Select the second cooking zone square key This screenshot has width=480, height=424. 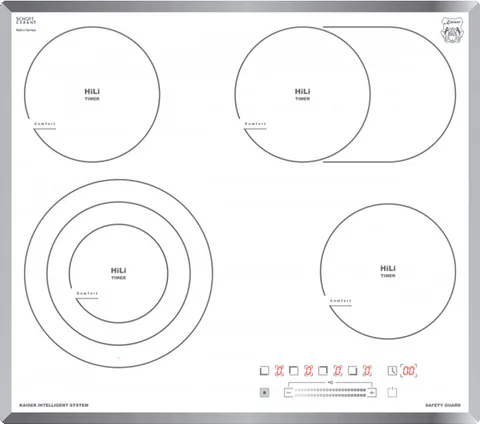pos(294,370)
